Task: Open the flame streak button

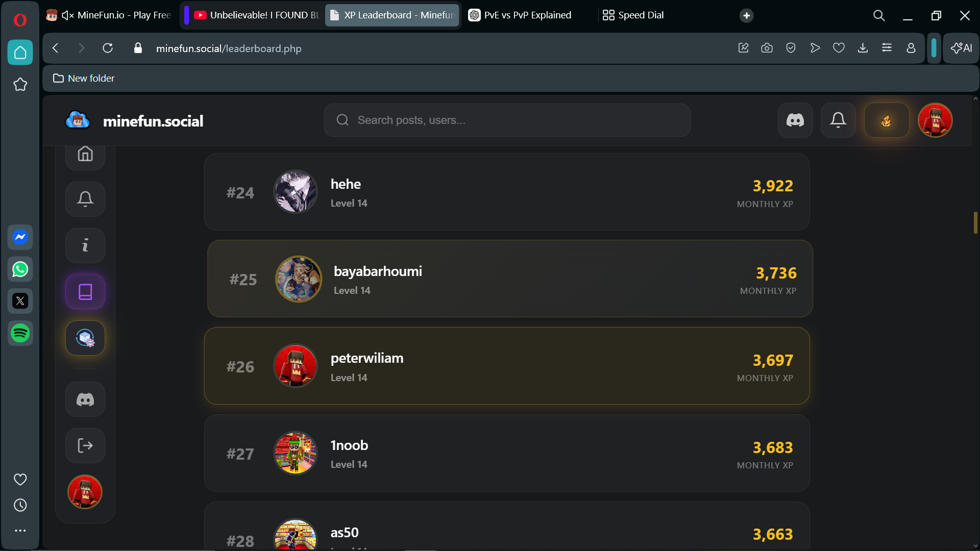Action: pos(886,120)
